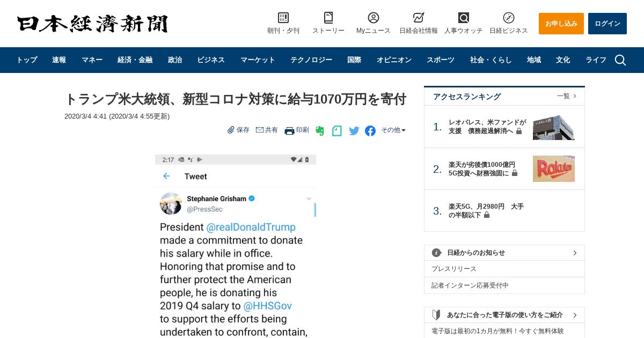Screen dimensions: 644x338
Task: Click the orange お申し込み button
Action: click(561, 24)
